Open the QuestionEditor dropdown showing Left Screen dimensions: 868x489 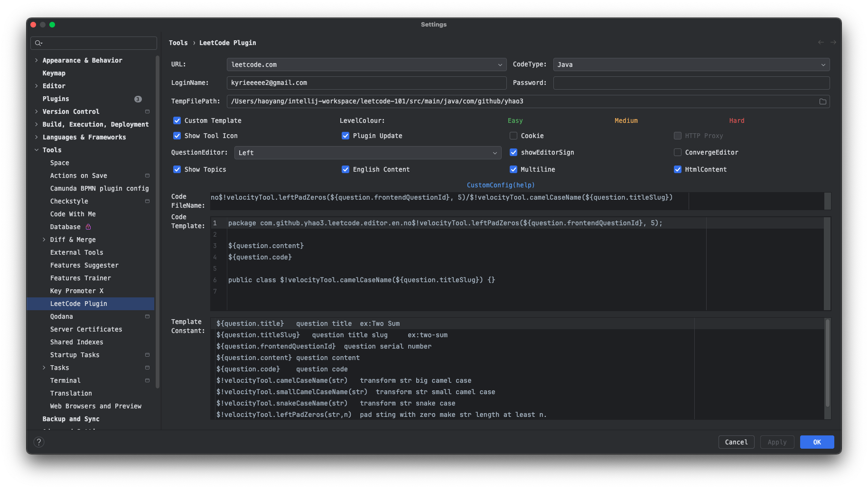point(368,153)
